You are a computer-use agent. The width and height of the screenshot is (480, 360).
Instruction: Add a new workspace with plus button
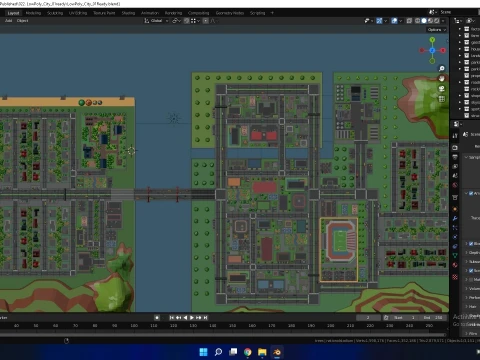pos(272,13)
